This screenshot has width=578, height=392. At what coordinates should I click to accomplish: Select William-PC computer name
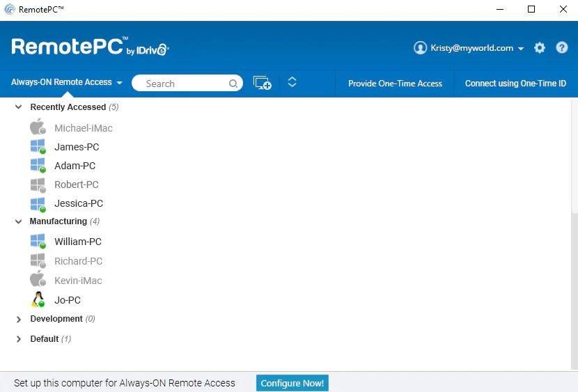(78, 242)
